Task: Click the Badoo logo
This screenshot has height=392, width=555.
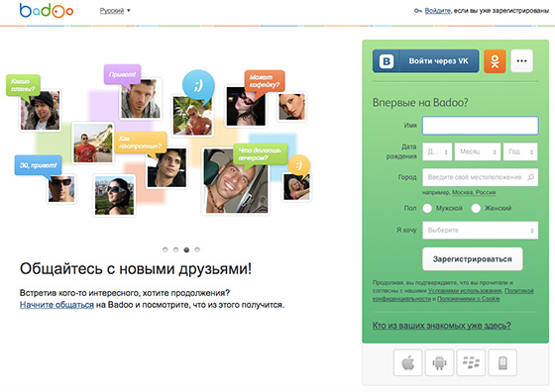Action: pyautogui.click(x=47, y=11)
